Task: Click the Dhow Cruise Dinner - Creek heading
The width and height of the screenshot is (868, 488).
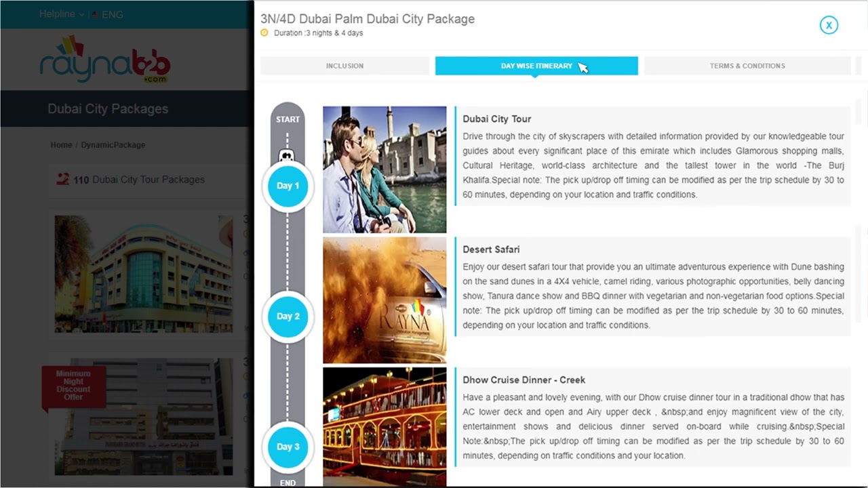Action: point(524,380)
